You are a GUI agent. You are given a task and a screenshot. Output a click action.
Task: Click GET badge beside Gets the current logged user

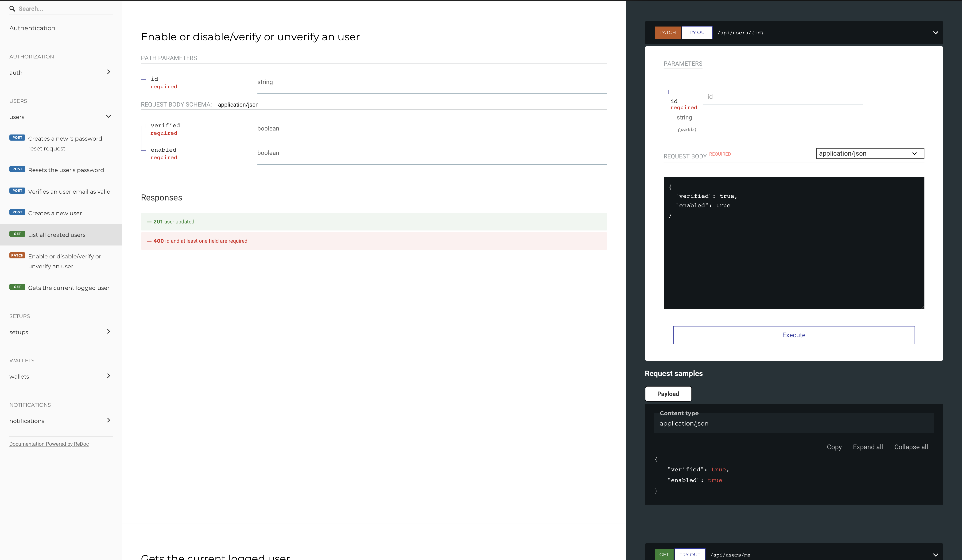[x=17, y=287]
